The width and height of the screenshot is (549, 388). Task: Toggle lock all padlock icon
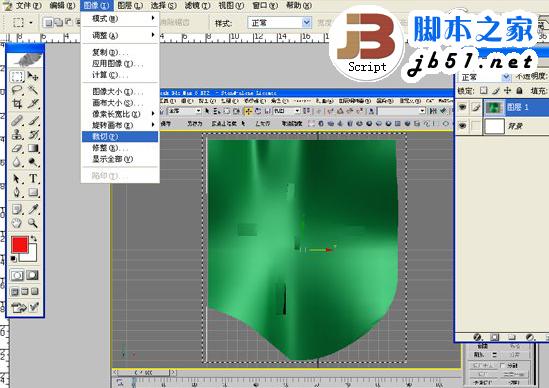(519, 91)
